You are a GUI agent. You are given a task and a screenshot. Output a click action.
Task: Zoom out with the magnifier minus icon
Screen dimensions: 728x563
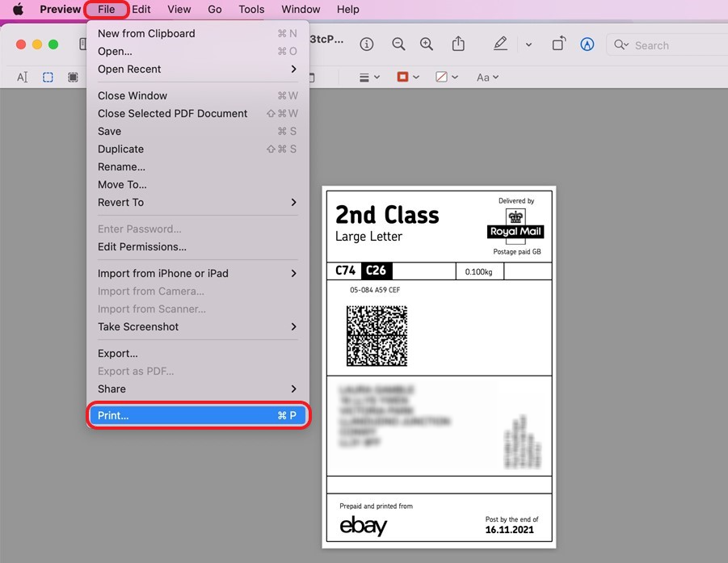click(398, 44)
